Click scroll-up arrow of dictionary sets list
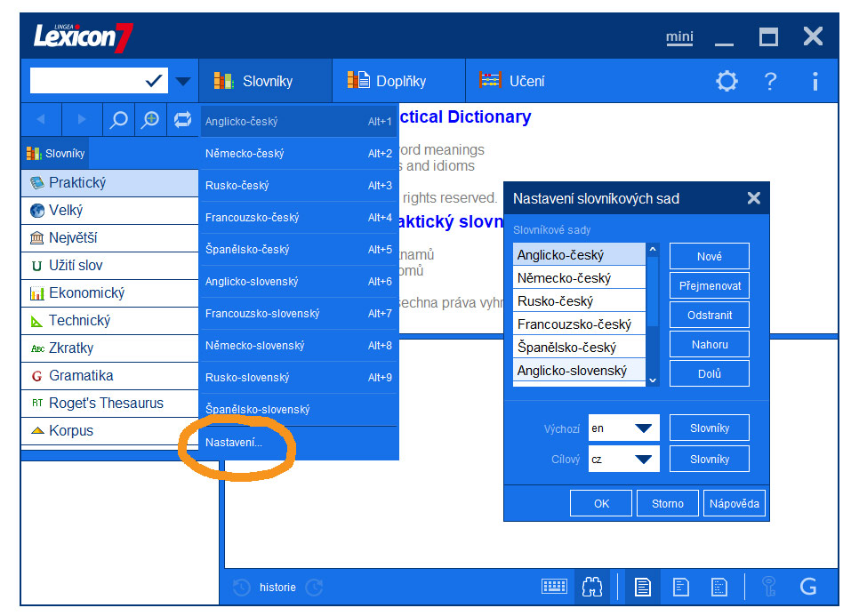Screen dimensions: 859x616 (653, 250)
